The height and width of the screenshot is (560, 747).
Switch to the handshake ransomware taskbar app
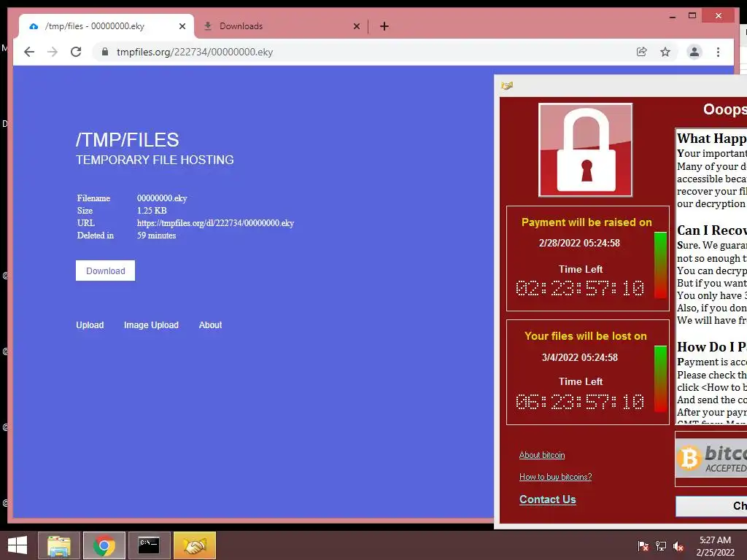click(194, 545)
